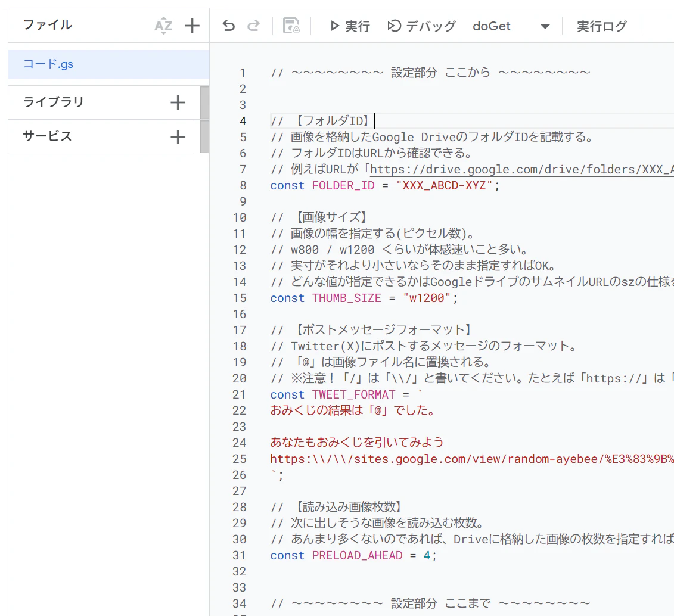Start debugging with デバッグ button
The width and height of the screenshot is (674, 616).
(x=421, y=26)
